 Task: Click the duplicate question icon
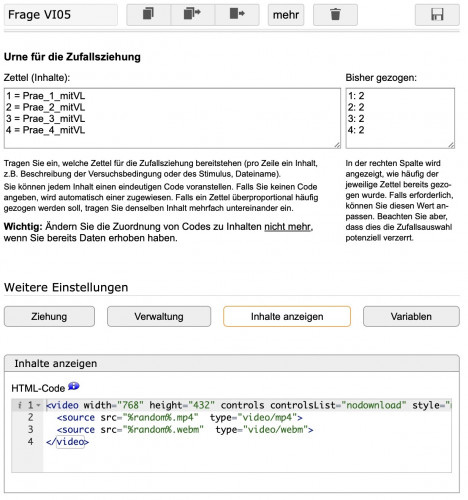(x=148, y=15)
